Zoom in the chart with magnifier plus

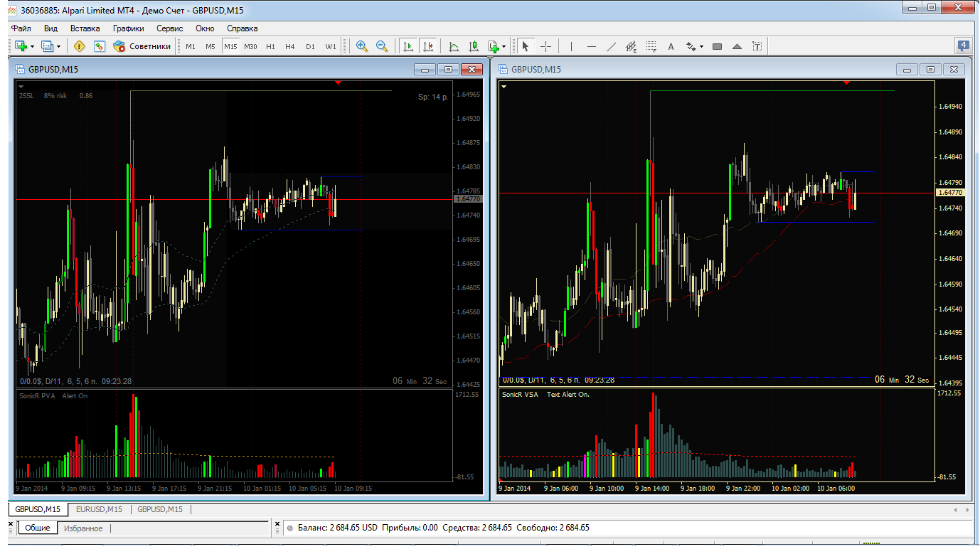[x=362, y=46]
